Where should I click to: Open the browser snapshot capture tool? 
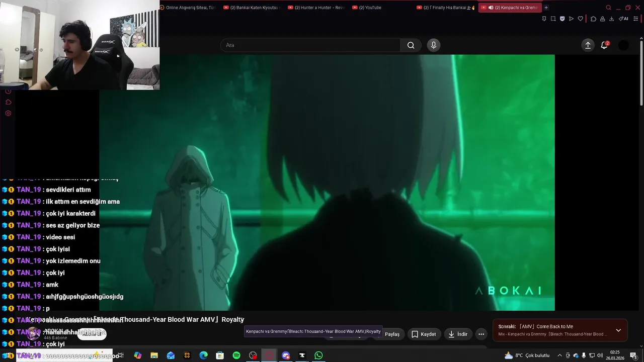[553, 19]
